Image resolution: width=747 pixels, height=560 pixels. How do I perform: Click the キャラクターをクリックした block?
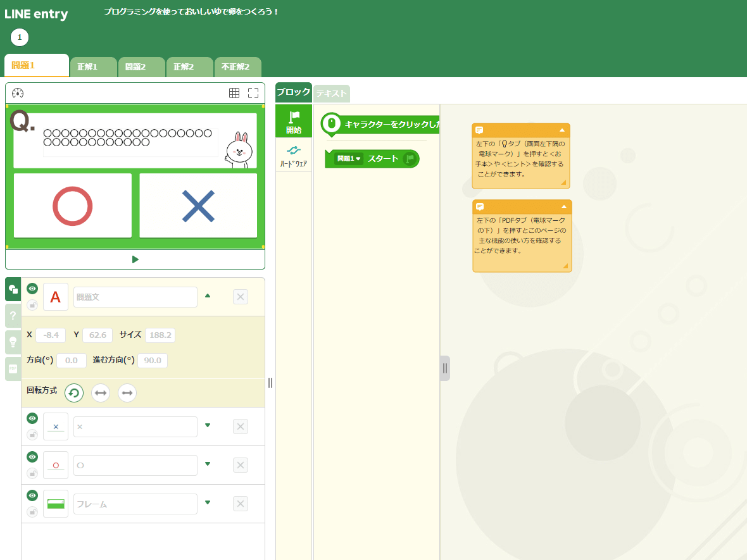[x=380, y=124]
